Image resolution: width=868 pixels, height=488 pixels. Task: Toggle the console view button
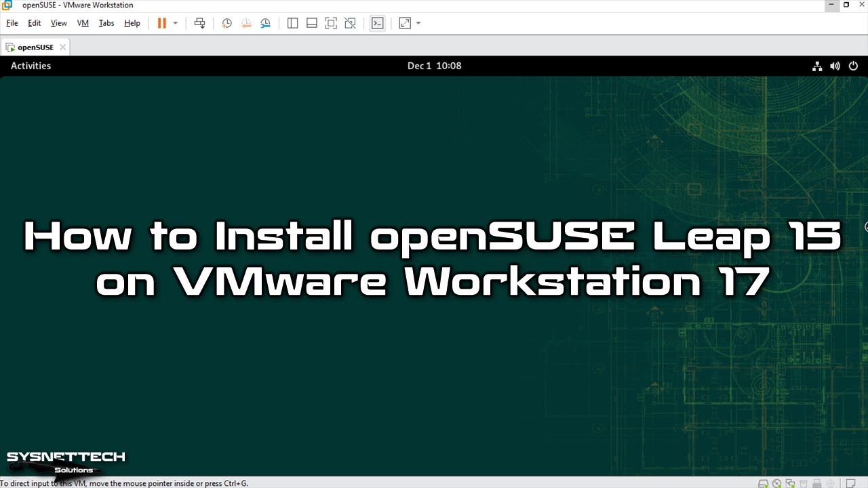coord(378,23)
